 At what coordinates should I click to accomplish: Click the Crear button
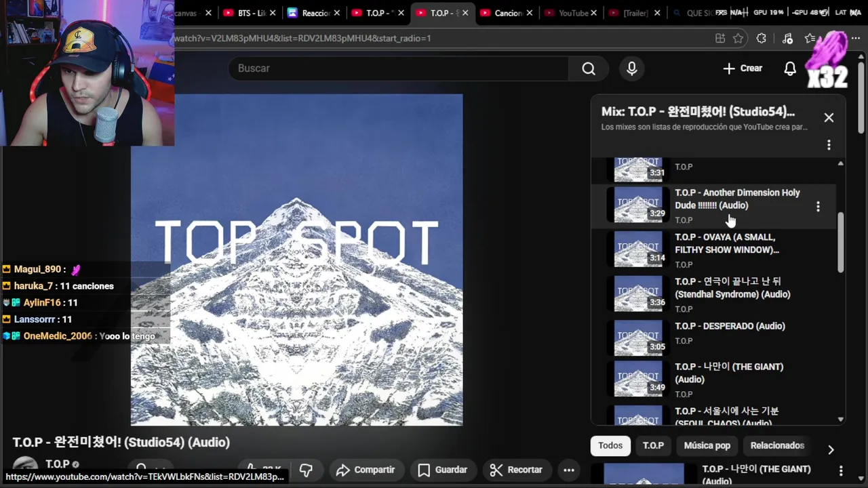[x=743, y=68]
